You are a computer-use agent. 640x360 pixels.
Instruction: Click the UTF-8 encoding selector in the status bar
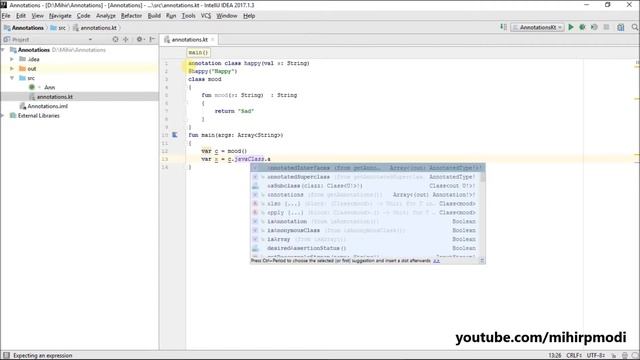[596, 356]
